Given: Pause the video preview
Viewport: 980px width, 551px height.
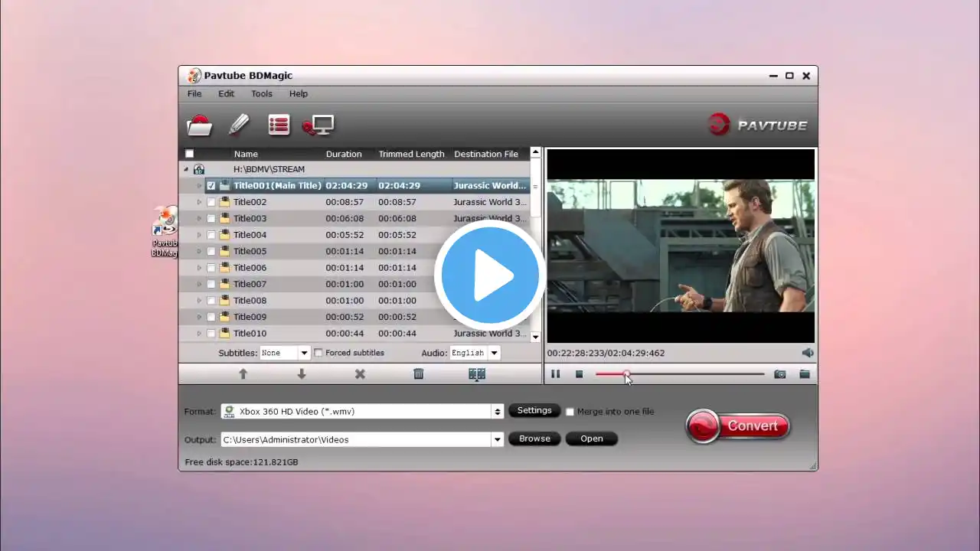Looking at the screenshot, I should pos(556,374).
